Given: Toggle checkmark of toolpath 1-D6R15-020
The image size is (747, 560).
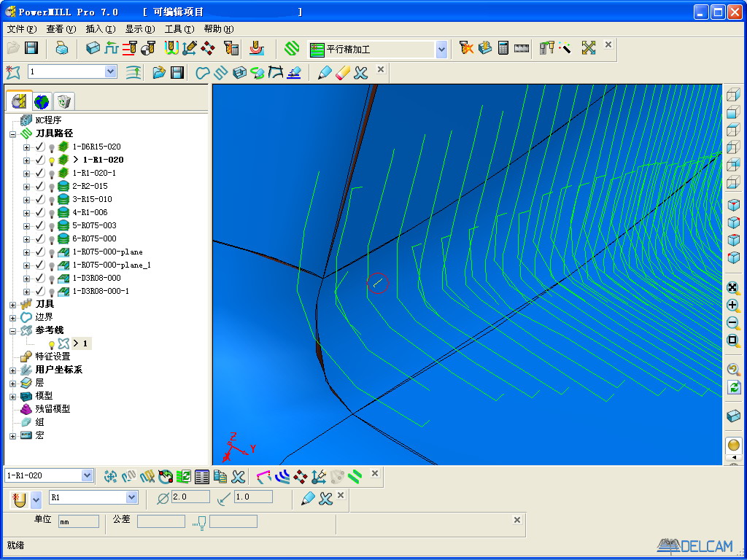Looking at the screenshot, I should coord(39,147).
